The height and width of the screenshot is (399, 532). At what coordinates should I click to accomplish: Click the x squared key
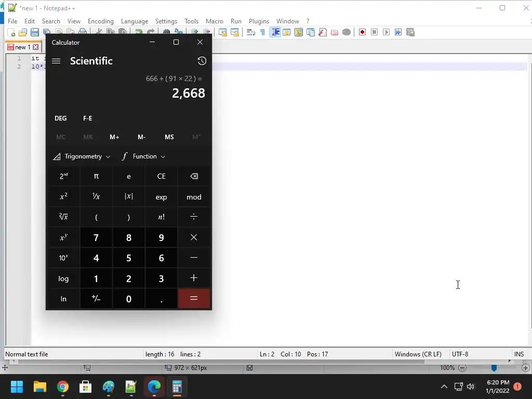tap(63, 196)
